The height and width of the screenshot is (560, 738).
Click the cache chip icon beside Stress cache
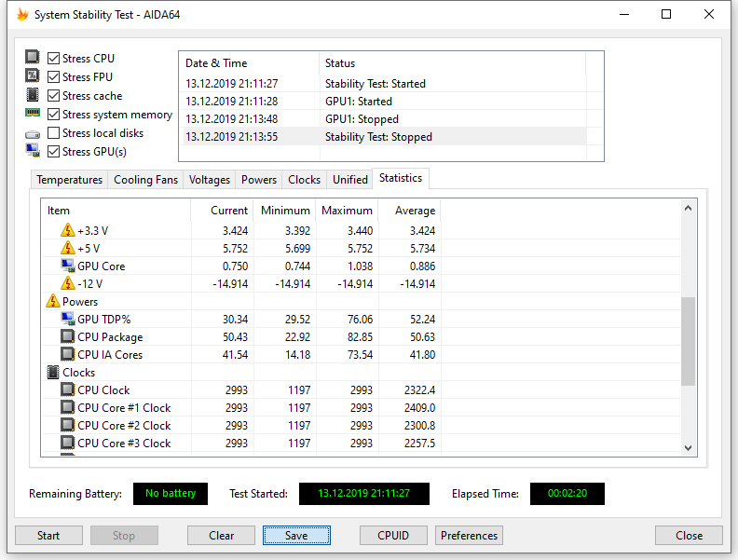[33, 95]
